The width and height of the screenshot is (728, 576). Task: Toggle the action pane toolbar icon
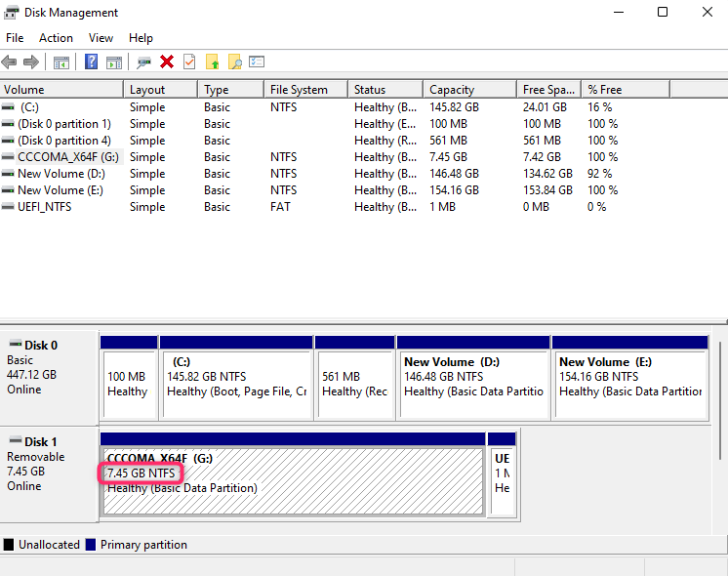(114, 62)
